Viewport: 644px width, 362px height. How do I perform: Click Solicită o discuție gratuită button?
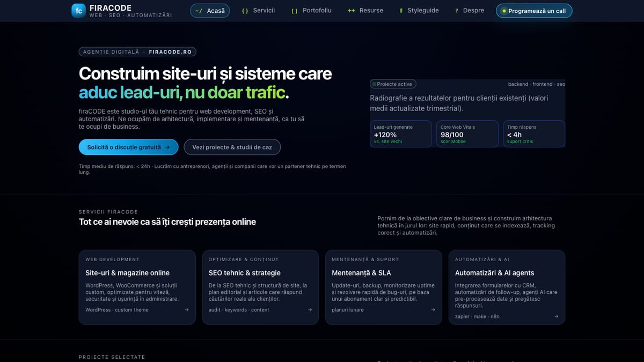pos(129,147)
